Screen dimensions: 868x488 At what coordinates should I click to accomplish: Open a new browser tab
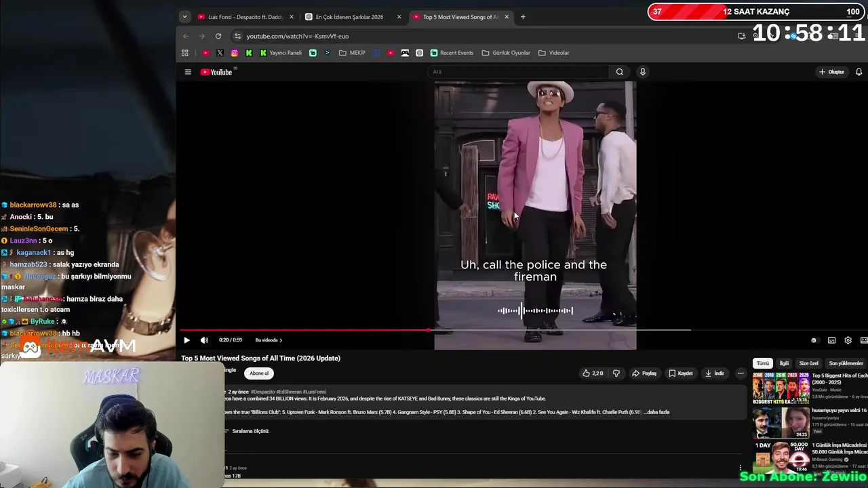point(523,17)
